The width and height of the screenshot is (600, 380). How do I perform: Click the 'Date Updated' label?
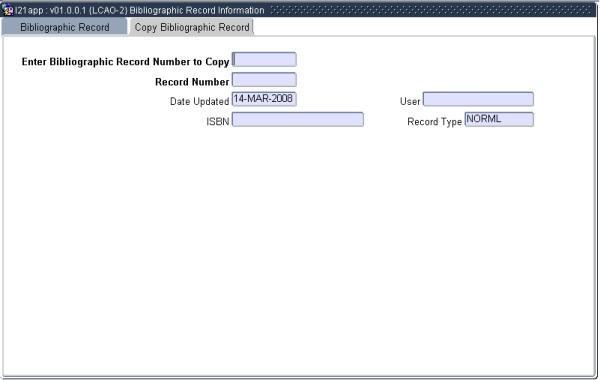[x=199, y=101]
